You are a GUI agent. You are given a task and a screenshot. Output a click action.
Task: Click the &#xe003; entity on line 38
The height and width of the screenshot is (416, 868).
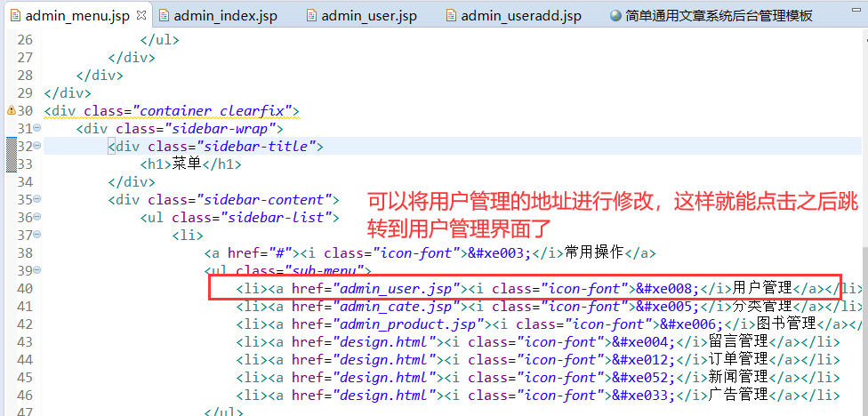(499, 252)
